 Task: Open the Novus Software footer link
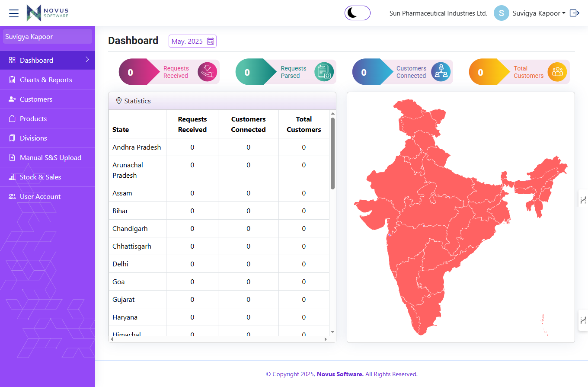pyautogui.click(x=340, y=374)
